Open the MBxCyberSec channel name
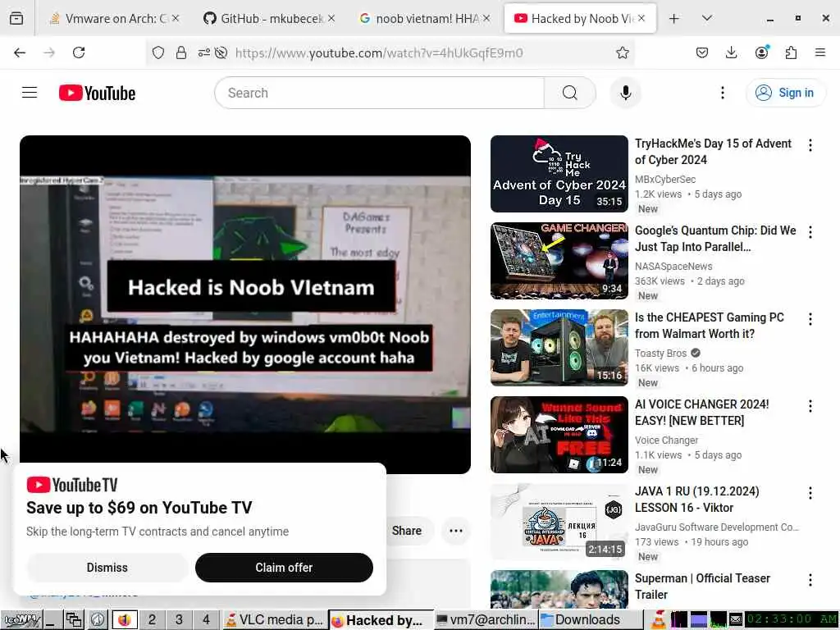The height and width of the screenshot is (630, 840). point(665,180)
